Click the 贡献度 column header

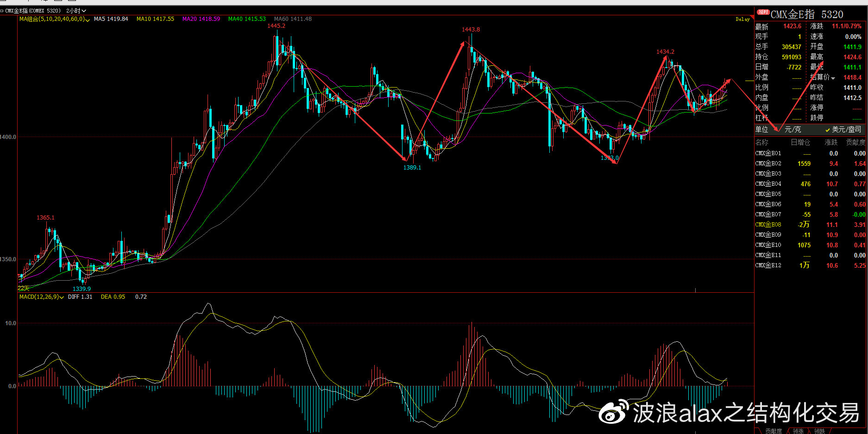click(x=855, y=142)
